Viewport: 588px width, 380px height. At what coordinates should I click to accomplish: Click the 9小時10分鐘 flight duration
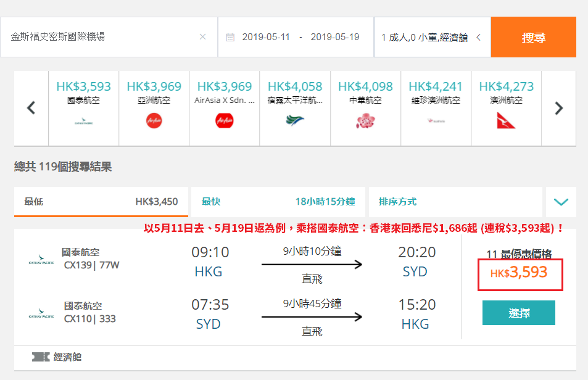tap(312, 251)
